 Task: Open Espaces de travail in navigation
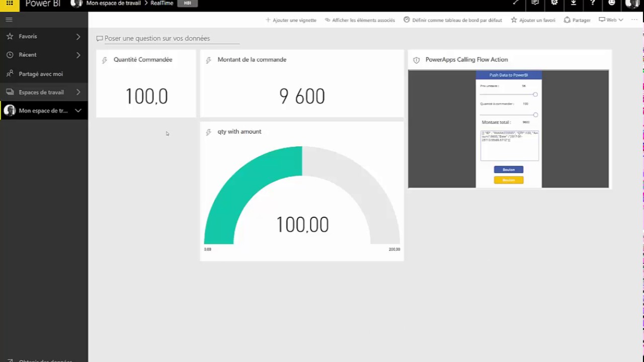[x=44, y=92]
